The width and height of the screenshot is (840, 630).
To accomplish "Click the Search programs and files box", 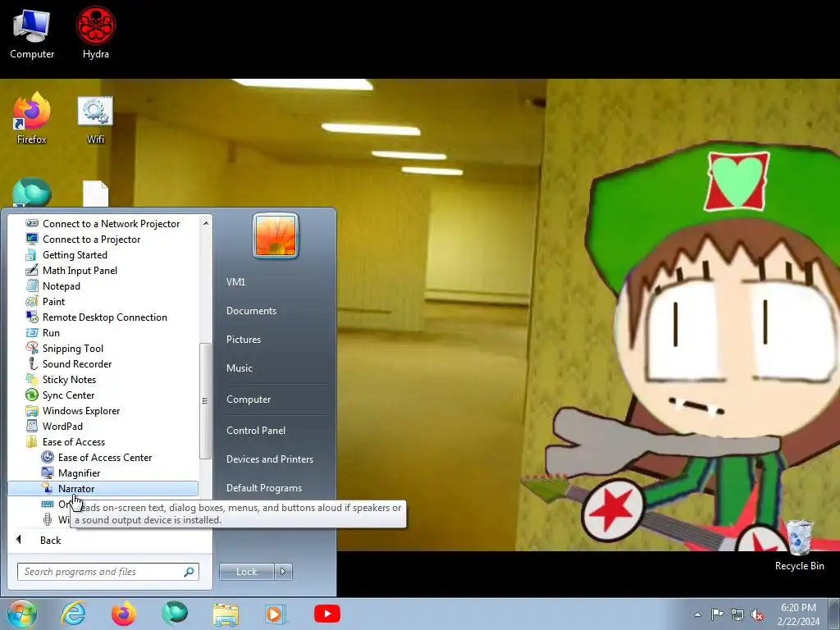I will click(107, 572).
